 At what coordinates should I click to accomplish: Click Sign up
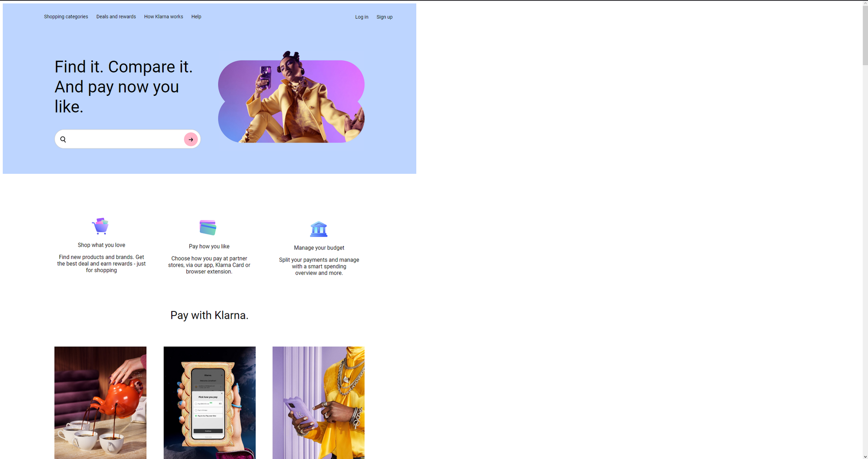[x=384, y=17]
